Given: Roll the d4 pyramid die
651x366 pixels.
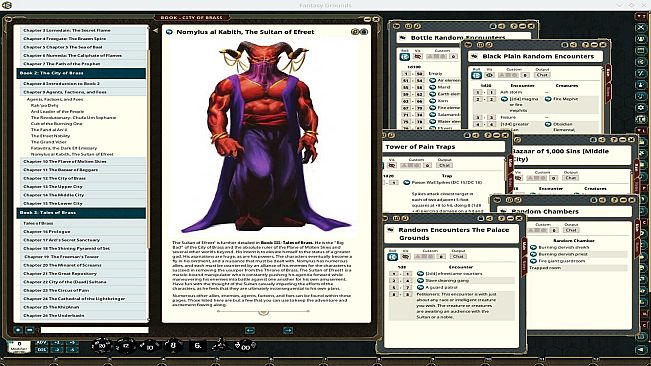Looking at the screenshot, I should [221, 344].
